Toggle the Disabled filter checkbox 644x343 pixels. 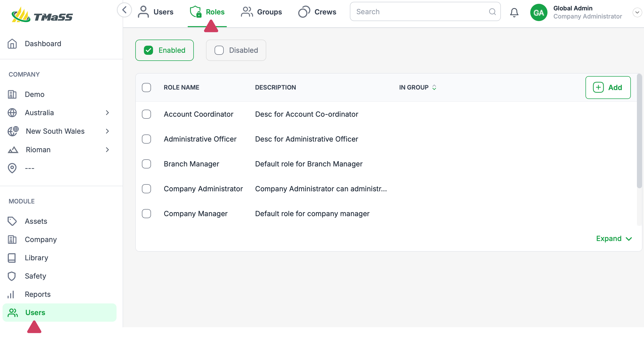[x=219, y=50]
